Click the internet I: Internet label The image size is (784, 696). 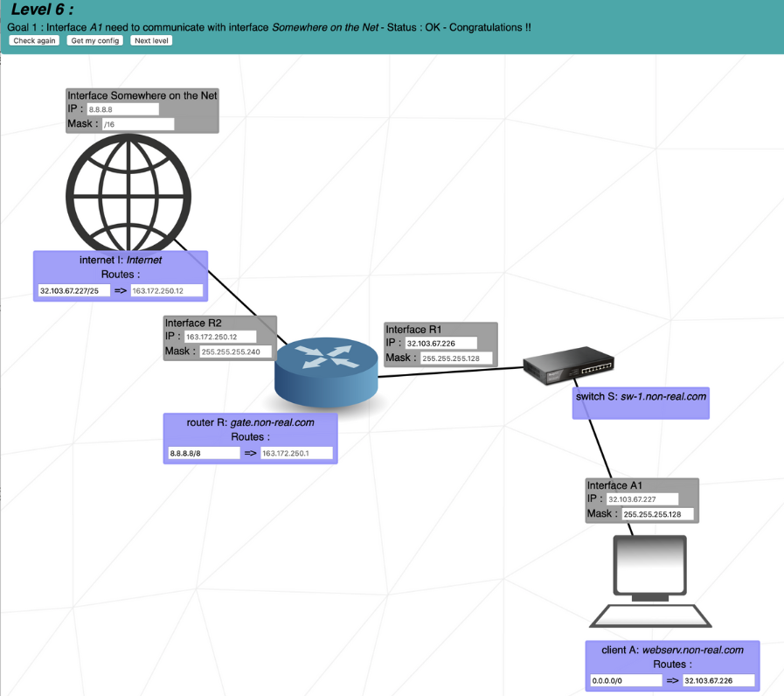click(x=121, y=260)
